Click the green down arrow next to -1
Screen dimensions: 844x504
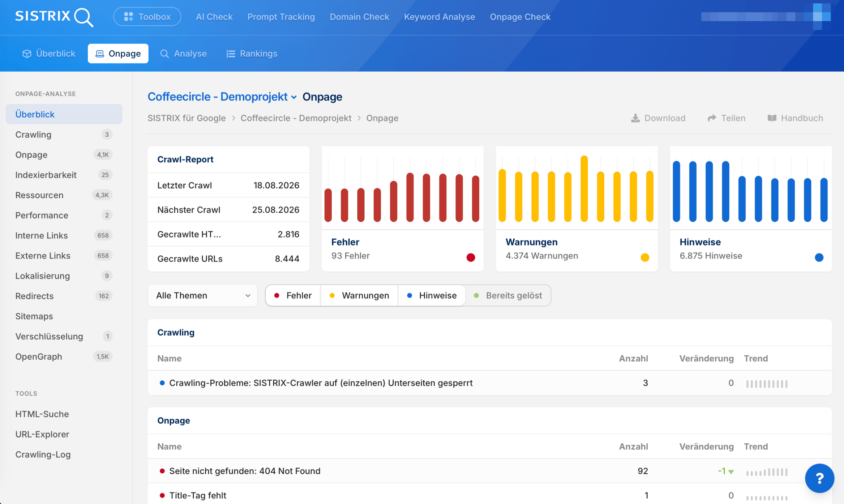(x=731, y=472)
